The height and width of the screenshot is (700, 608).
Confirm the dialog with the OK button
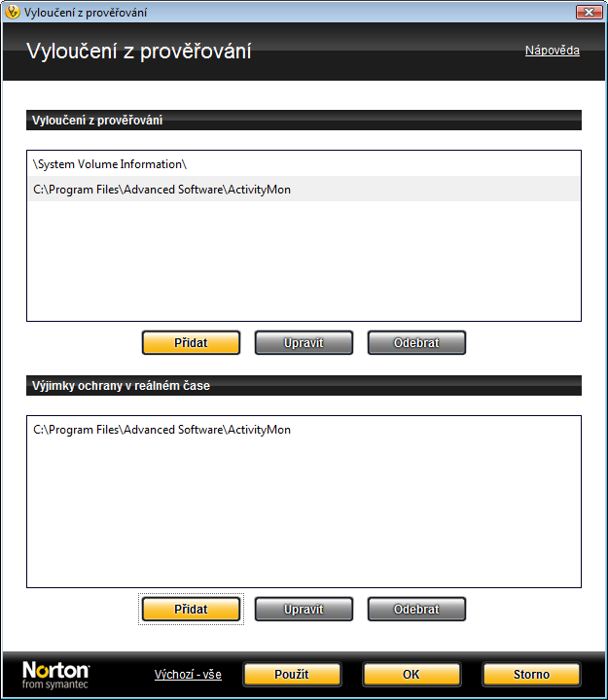pyautogui.click(x=411, y=675)
